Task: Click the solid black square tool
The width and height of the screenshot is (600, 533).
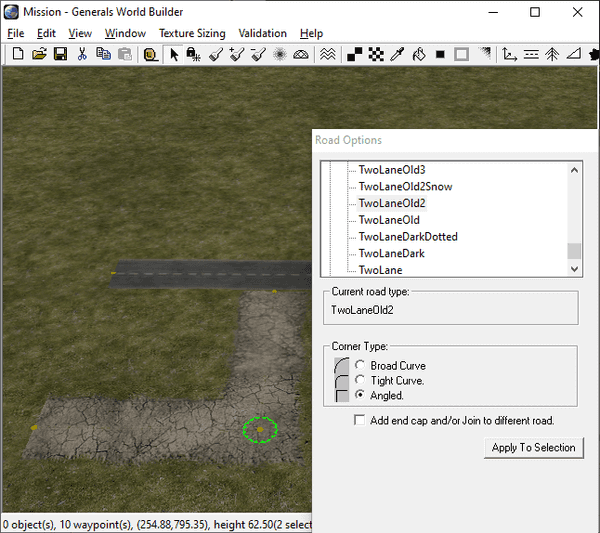Action: pos(440,54)
